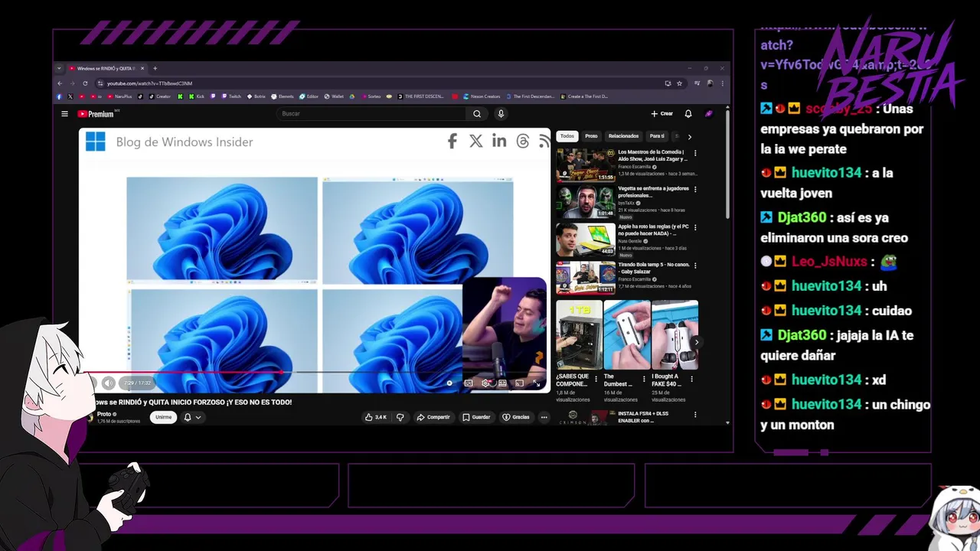
Task: Open options for 'Los Maestros de la Comedia' video
Action: pos(695,153)
